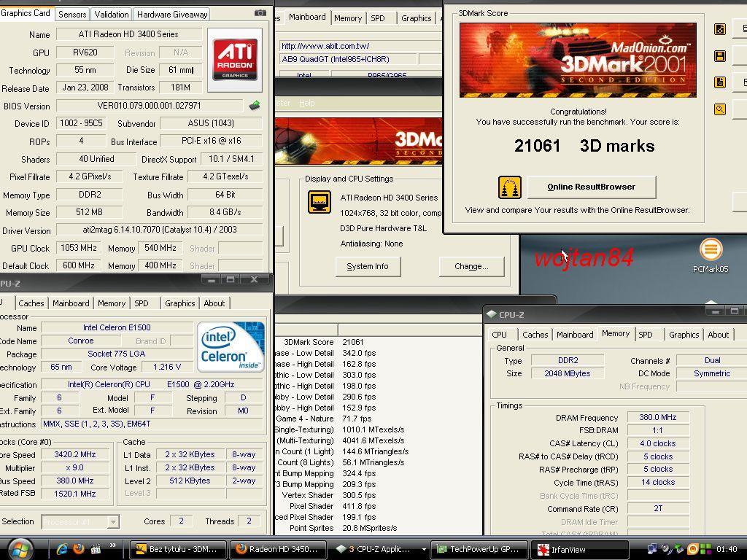The width and height of the screenshot is (747, 560).
Task: Click the CPU-Z title bar icon of Memory window
Action: 491,314
